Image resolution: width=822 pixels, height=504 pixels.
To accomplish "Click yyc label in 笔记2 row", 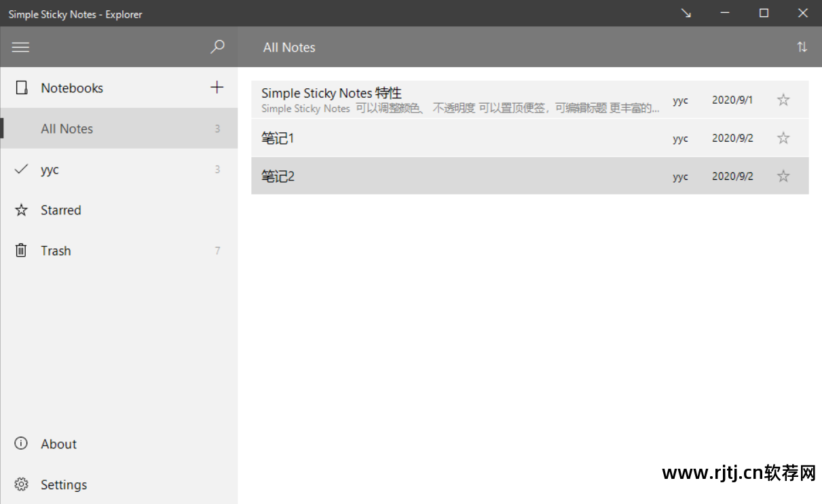I will [680, 176].
